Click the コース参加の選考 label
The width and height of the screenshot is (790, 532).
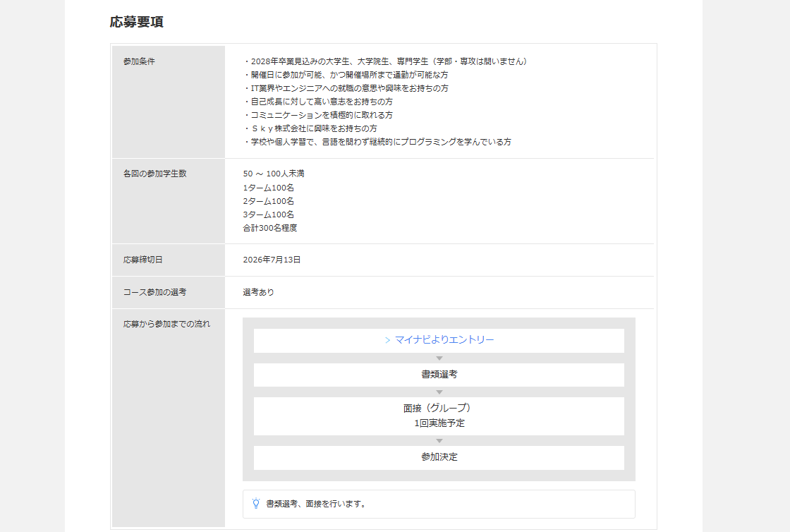click(x=154, y=292)
